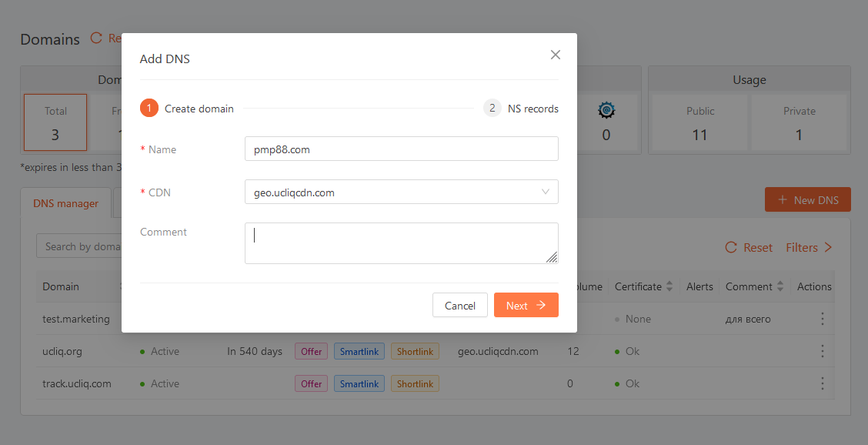Click the Next button
This screenshot has height=445, width=868.
point(526,306)
